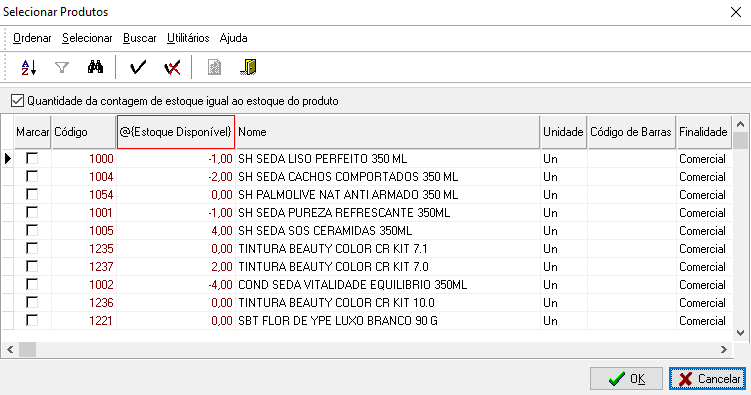Click the yellow door exit icon

pos(248,68)
